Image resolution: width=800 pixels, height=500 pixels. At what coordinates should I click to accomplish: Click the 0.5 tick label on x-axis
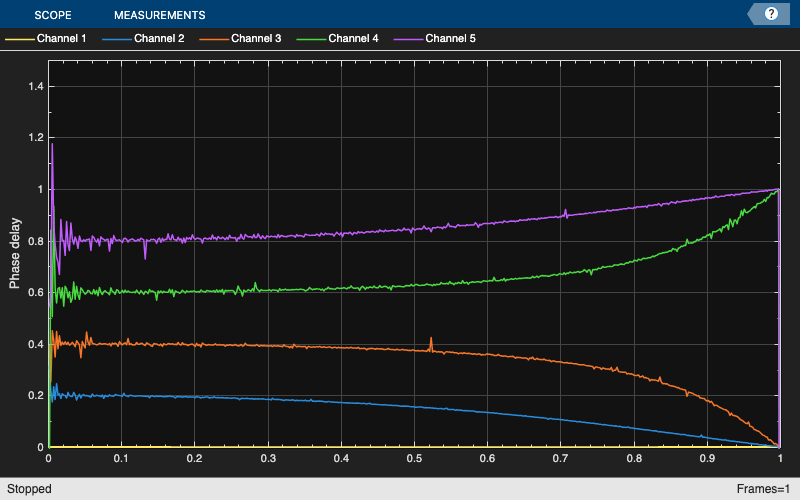pos(414,458)
